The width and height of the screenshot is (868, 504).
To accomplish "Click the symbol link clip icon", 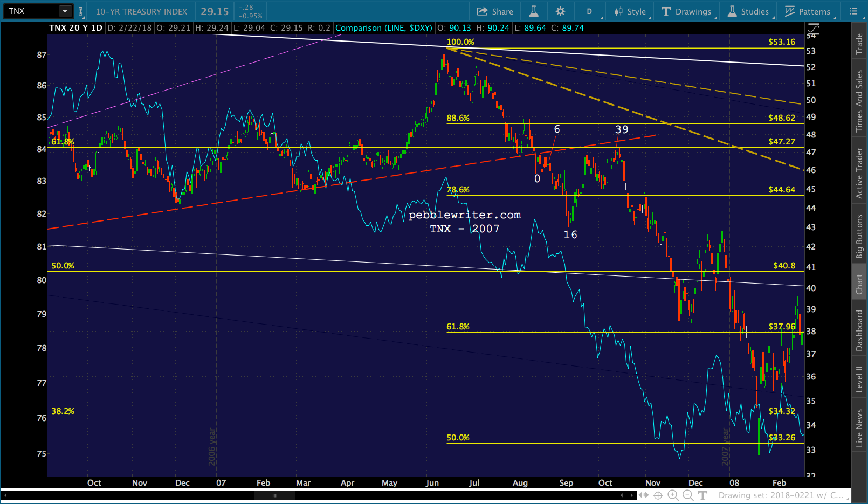I will [x=80, y=11].
